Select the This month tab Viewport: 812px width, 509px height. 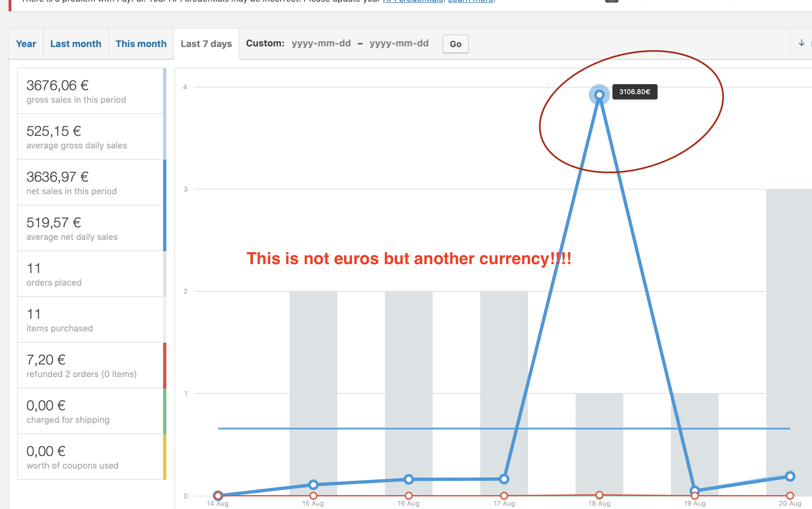[141, 44]
